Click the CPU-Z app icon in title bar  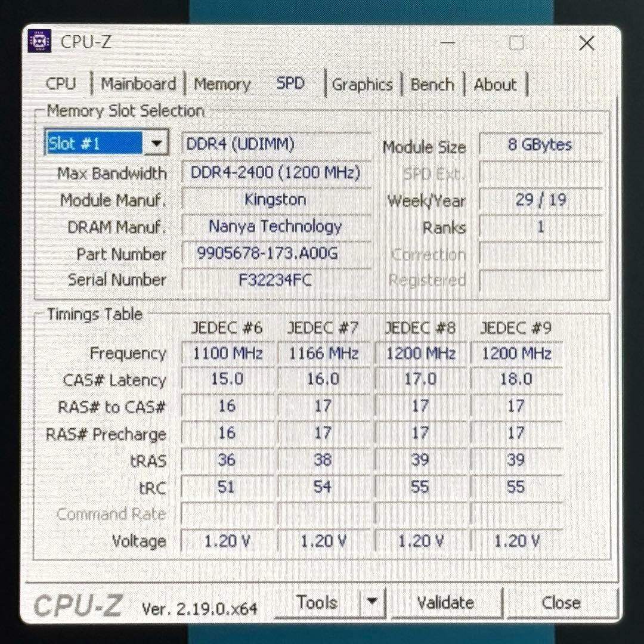(x=39, y=41)
